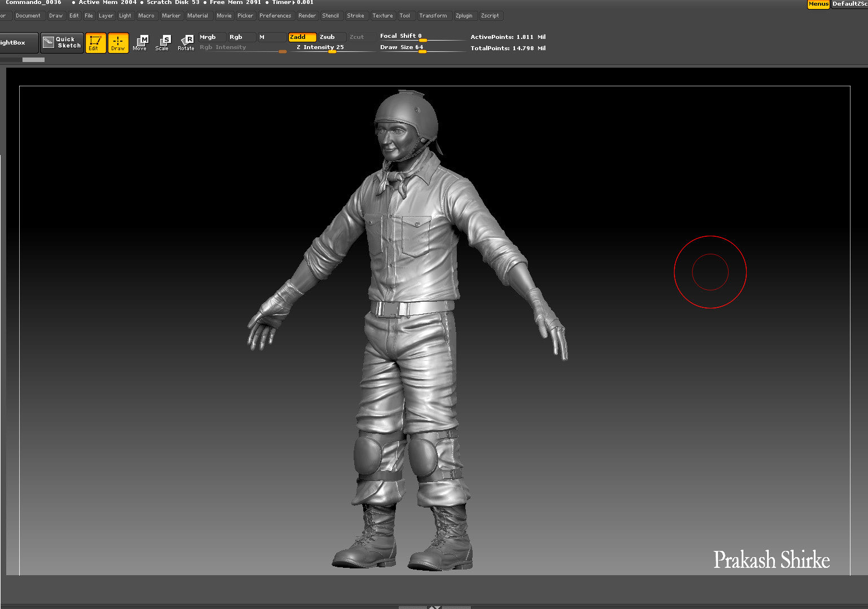Toggle the Menus button
This screenshot has width=868, height=609.
(818, 4)
